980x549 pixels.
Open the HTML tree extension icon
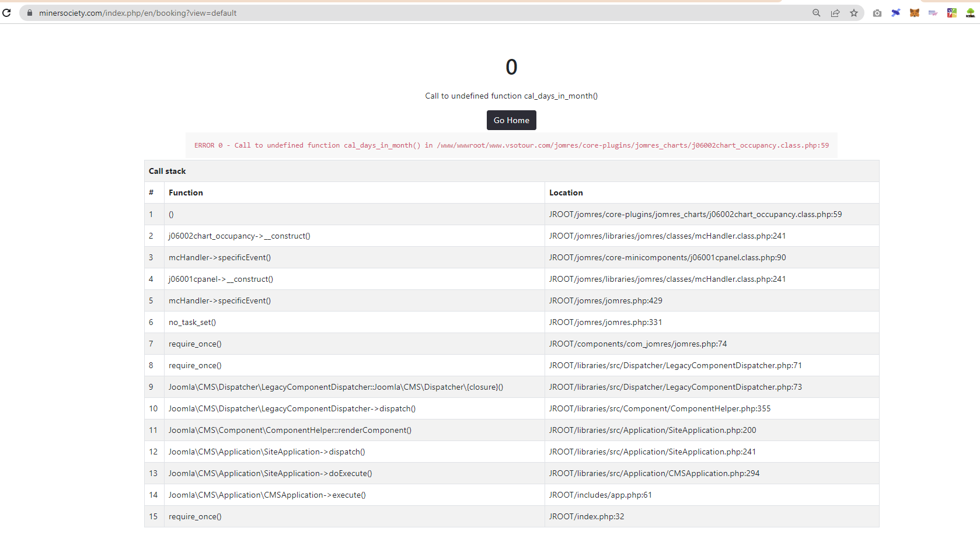point(971,13)
